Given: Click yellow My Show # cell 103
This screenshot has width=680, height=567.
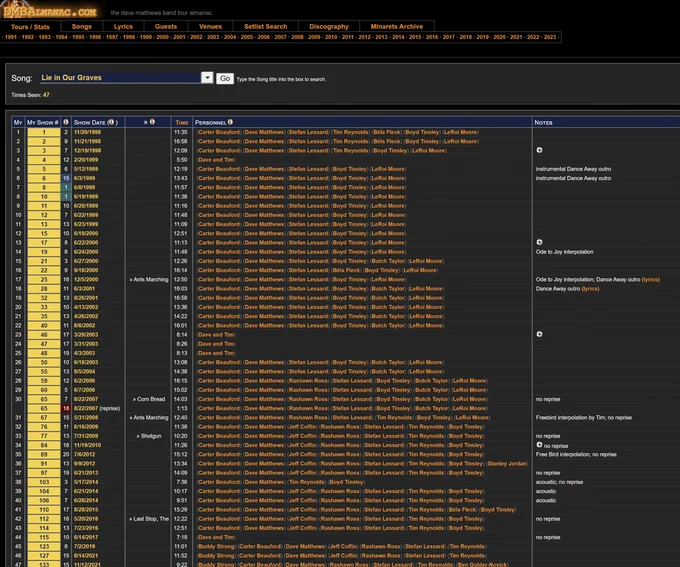Looking at the screenshot, I should point(44,482).
